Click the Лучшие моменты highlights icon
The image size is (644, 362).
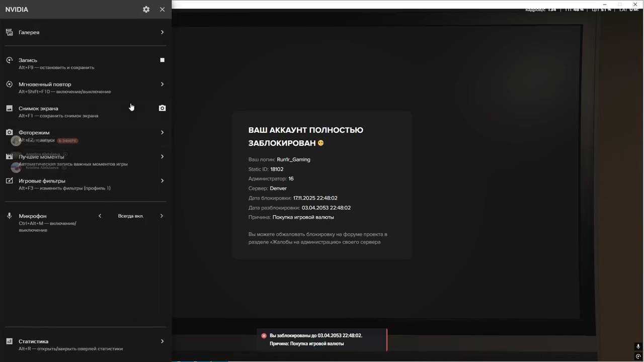9,157
